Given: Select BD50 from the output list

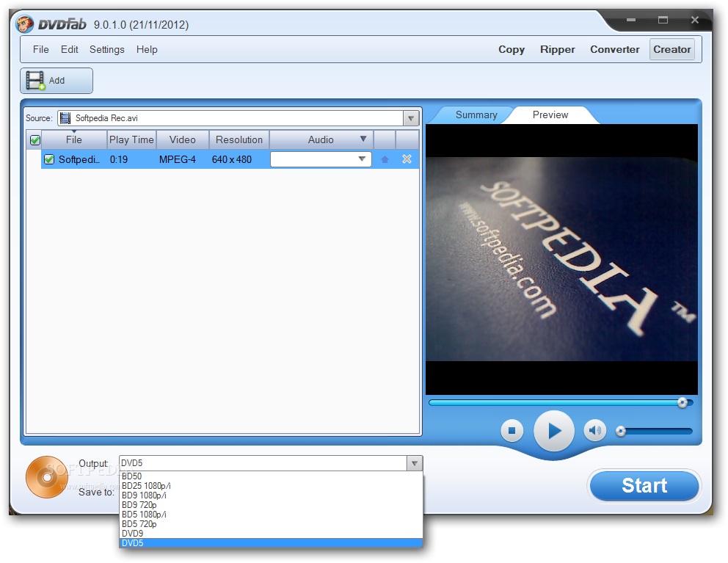Looking at the screenshot, I should (271, 476).
